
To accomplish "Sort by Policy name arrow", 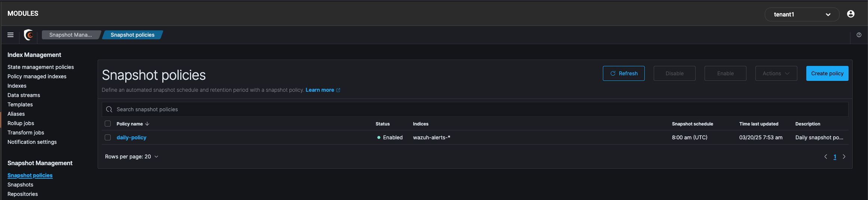I will (x=147, y=124).
